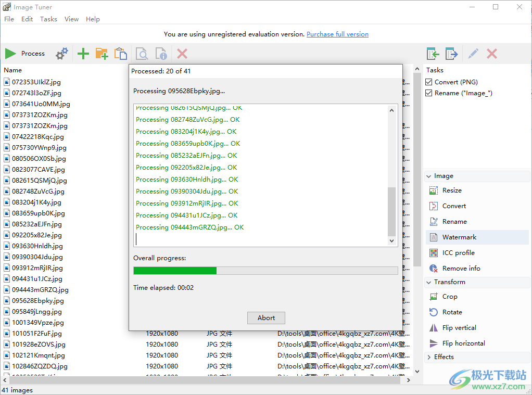
Task: Click the Overall progress bar
Action: [265, 271]
